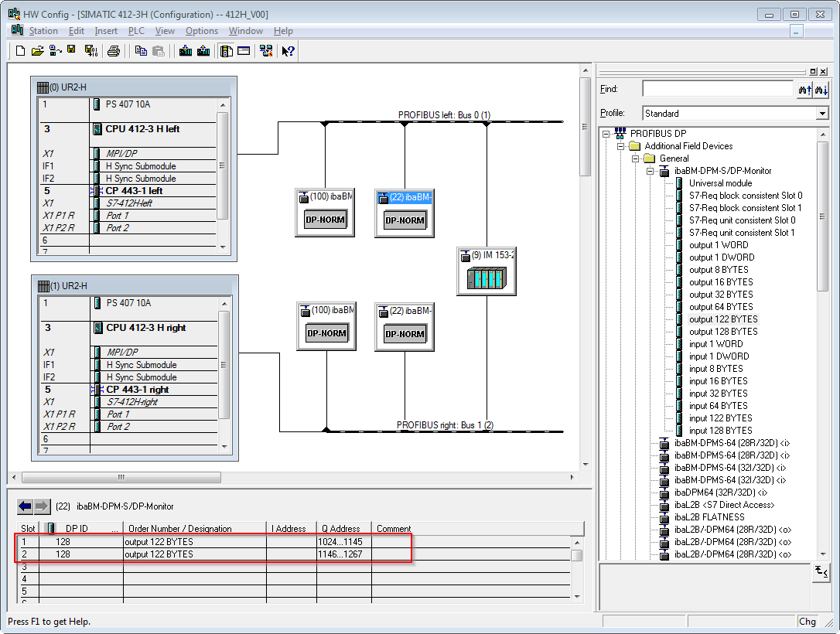Toggle the address overview toolbar button
The image size is (840, 634).
pyautogui.click(x=244, y=51)
